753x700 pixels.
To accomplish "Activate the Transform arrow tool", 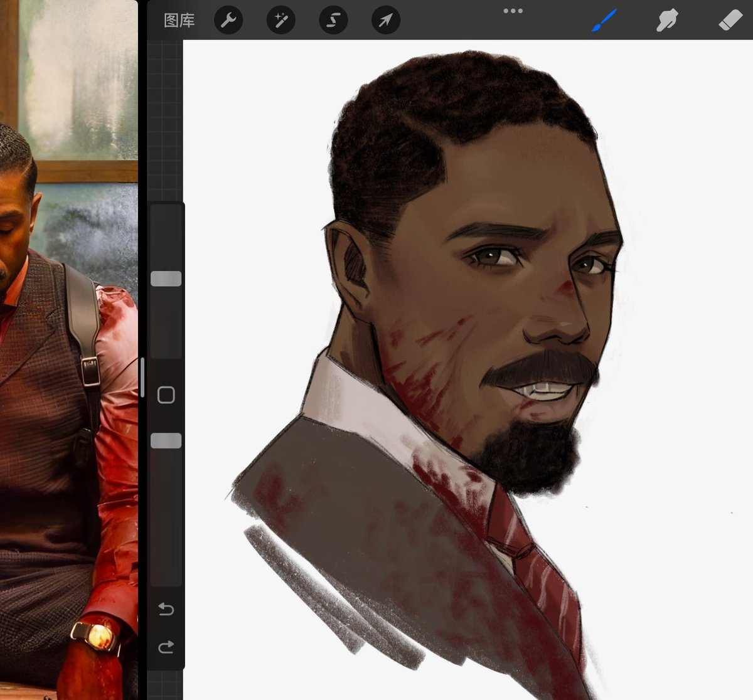I will coord(385,21).
